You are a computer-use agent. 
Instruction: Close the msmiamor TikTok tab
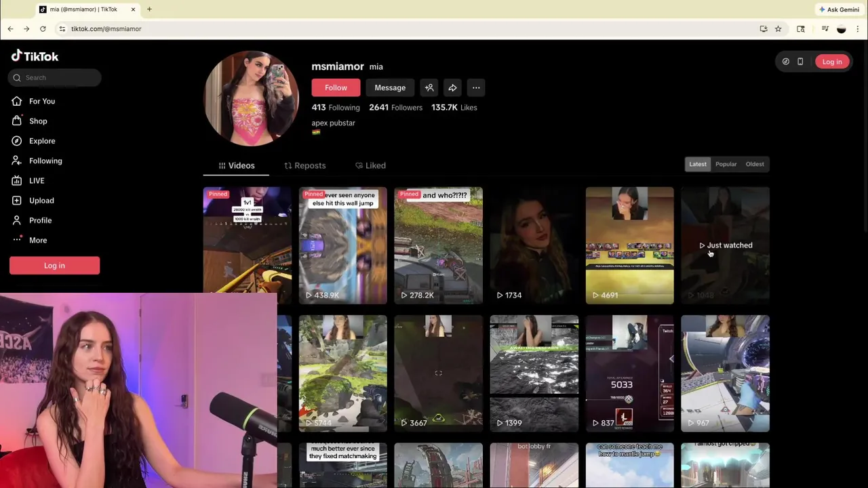[x=133, y=9]
